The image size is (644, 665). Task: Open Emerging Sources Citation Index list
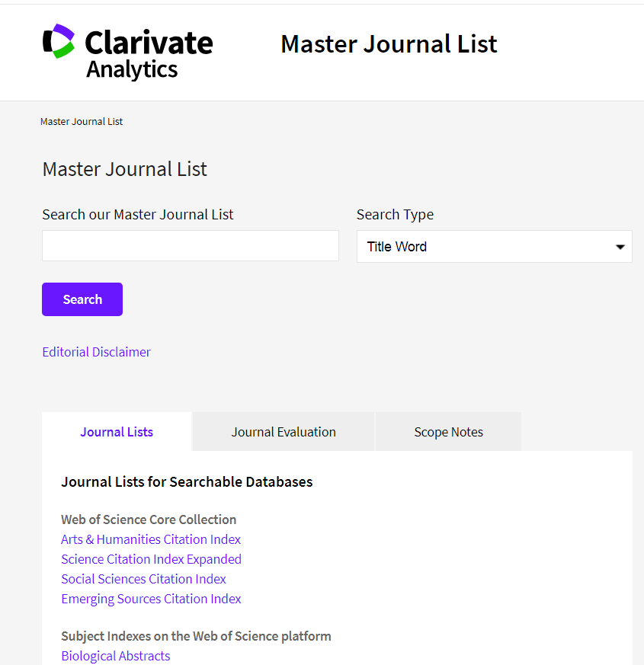152,599
